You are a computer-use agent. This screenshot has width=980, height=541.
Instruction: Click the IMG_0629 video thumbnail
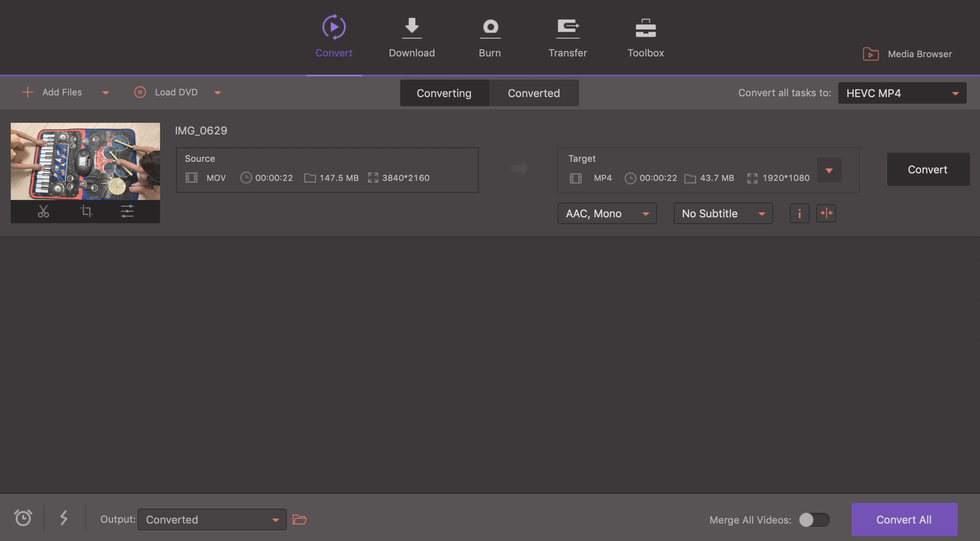pos(85,161)
